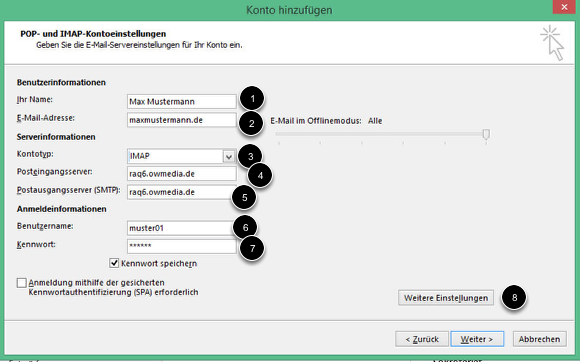This screenshot has width=580, height=362.
Task: Go back with the Zurück button
Action: [422, 339]
